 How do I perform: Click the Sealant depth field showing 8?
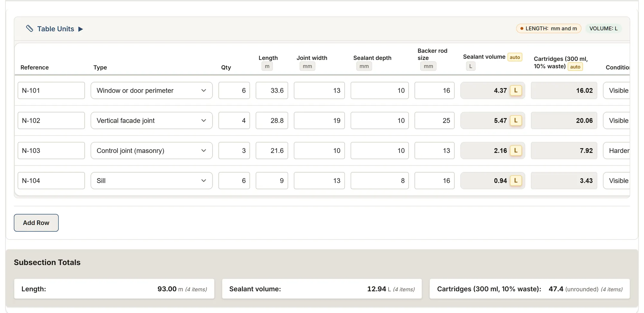click(380, 181)
